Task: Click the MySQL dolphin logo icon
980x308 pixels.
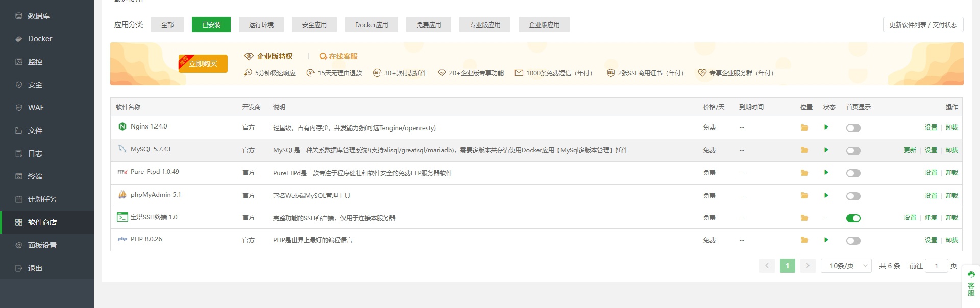Action: (122, 149)
